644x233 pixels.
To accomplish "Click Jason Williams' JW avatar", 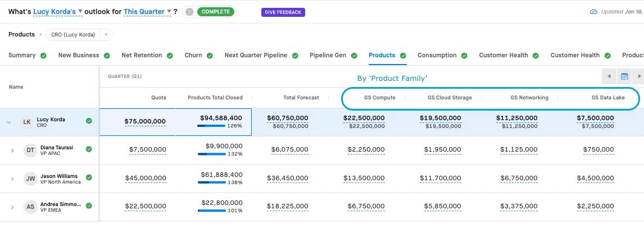I will pyautogui.click(x=30, y=179).
